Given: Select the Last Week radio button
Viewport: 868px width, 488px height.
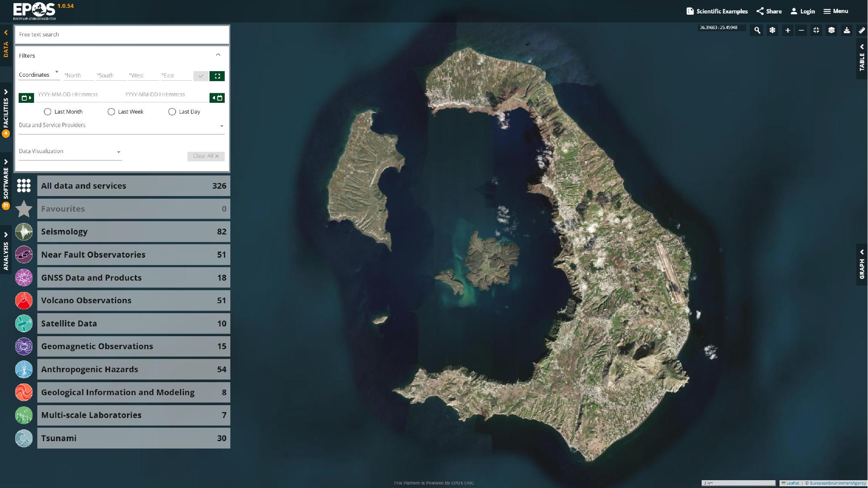Looking at the screenshot, I should coord(111,112).
